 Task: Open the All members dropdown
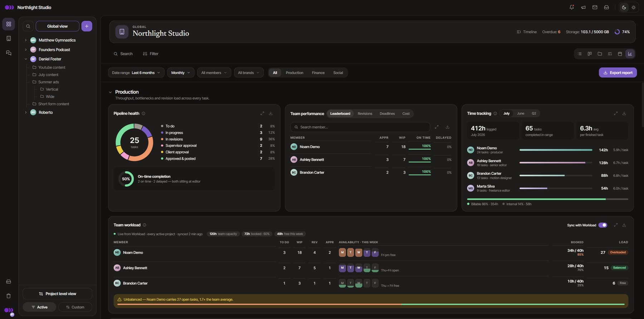(x=214, y=73)
